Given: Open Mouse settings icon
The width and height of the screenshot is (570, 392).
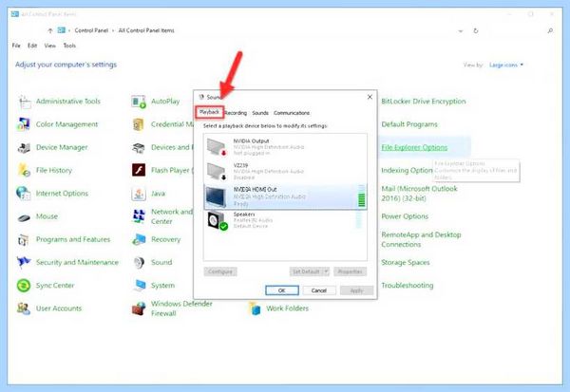Looking at the screenshot, I should (x=24, y=217).
